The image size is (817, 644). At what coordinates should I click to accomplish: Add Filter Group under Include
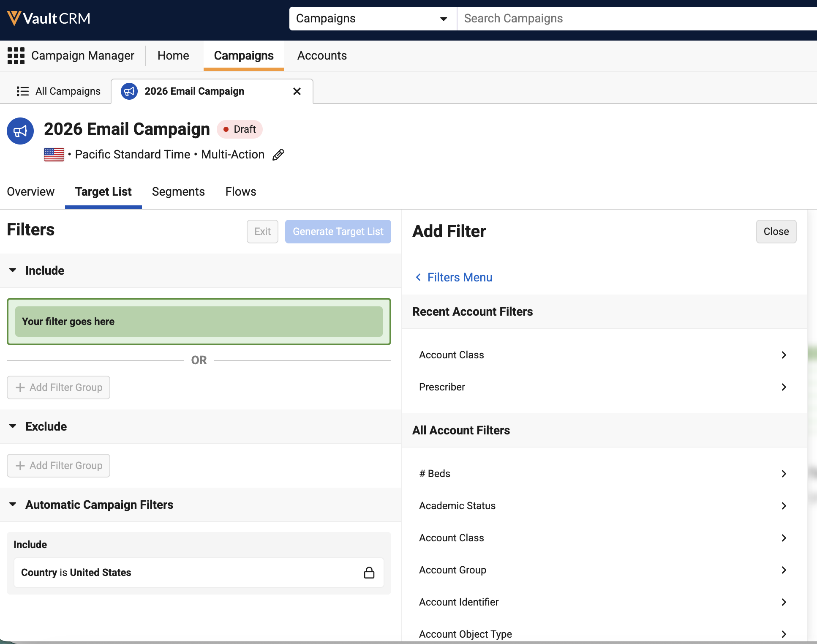[x=58, y=387]
